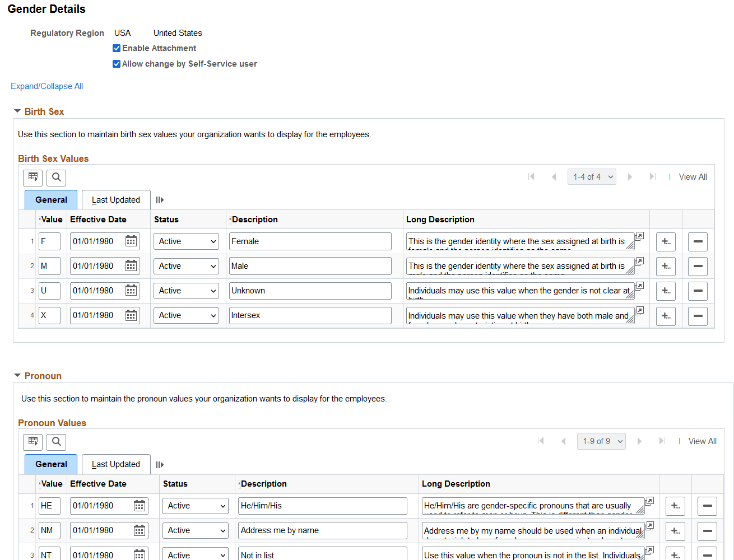Click View All for Pronoun Values
This screenshot has height=560, width=734.
702,441
